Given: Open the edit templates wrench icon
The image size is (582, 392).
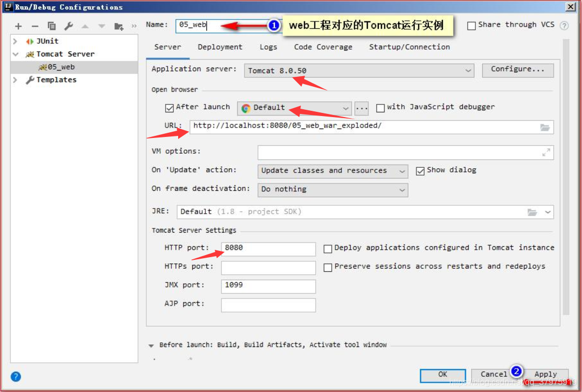Looking at the screenshot, I should [x=68, y=26].
